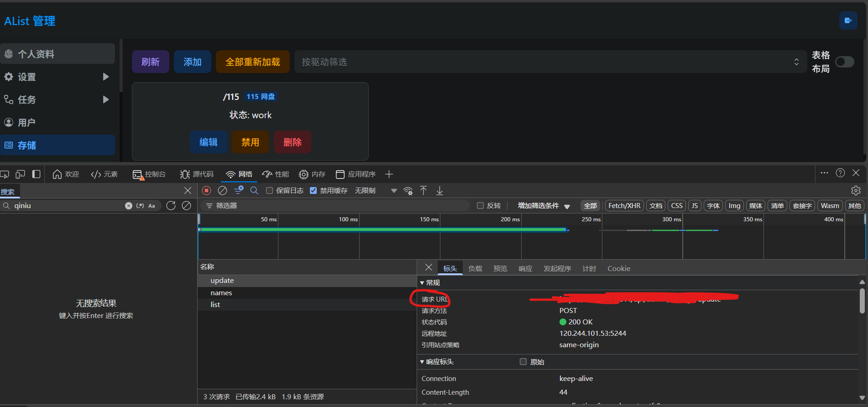Open the Performance tab

pyautogui.click(x=276, y=174)
